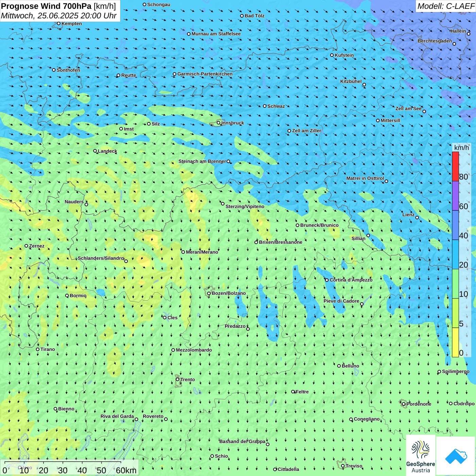Click the 'Cortina d'Ampezzo' label
Image resolution: width=476 pixels, height=476 pixels.
351,280
